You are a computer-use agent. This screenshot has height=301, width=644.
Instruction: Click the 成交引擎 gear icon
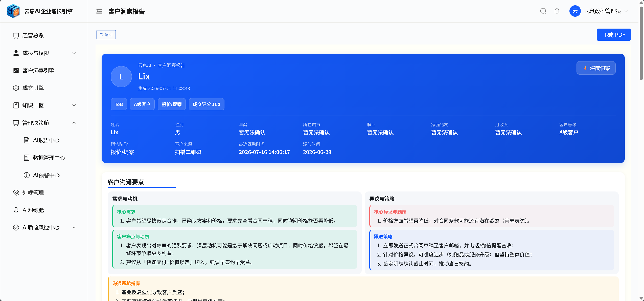16,88
